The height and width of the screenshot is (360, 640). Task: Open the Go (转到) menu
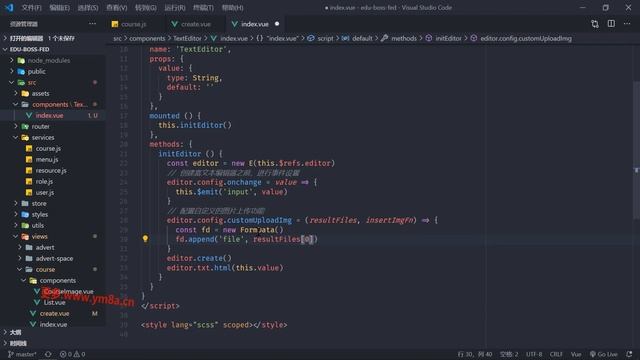(x=146, y=8)
